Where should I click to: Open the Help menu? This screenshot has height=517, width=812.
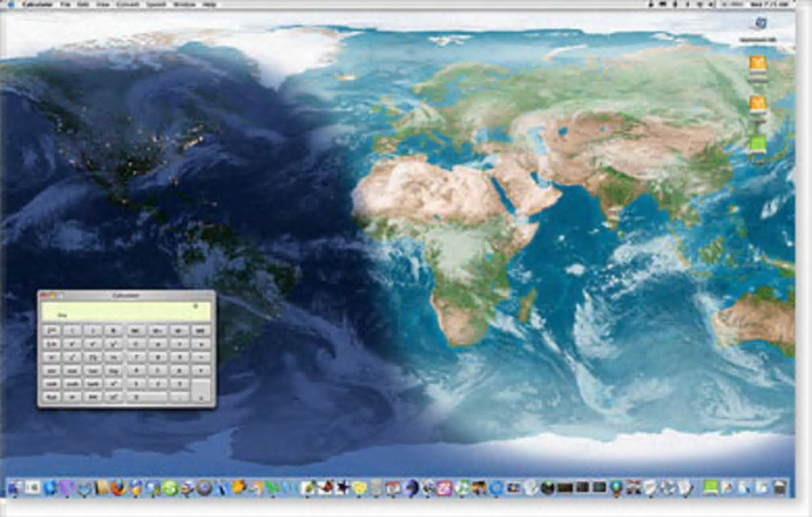coord(209,5)
